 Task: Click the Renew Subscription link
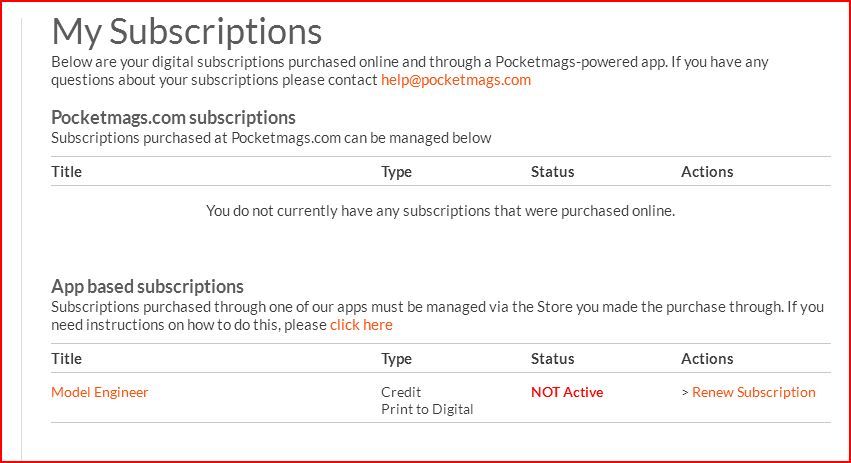753,392
